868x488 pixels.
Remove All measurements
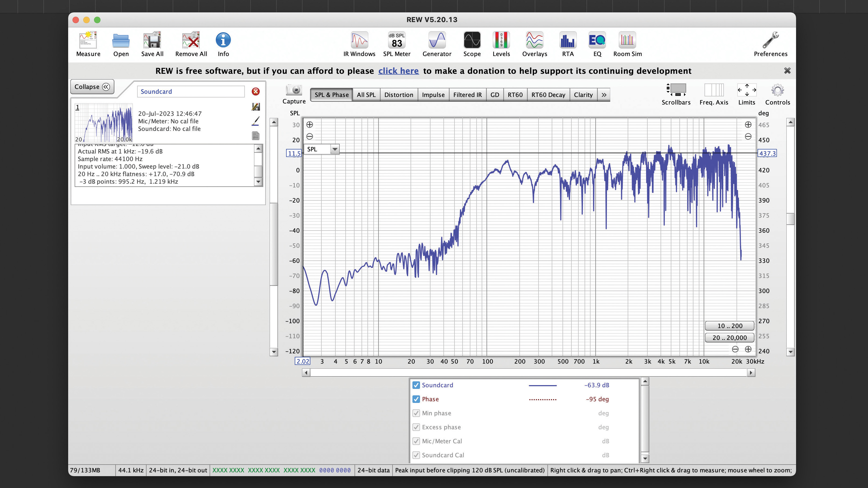(191, 44)
